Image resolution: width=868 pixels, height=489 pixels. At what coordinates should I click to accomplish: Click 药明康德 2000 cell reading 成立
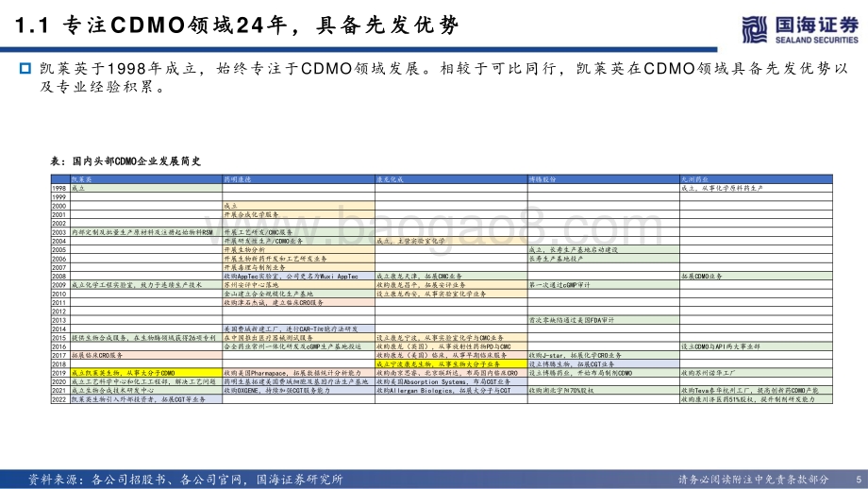(x=298, y=206)
